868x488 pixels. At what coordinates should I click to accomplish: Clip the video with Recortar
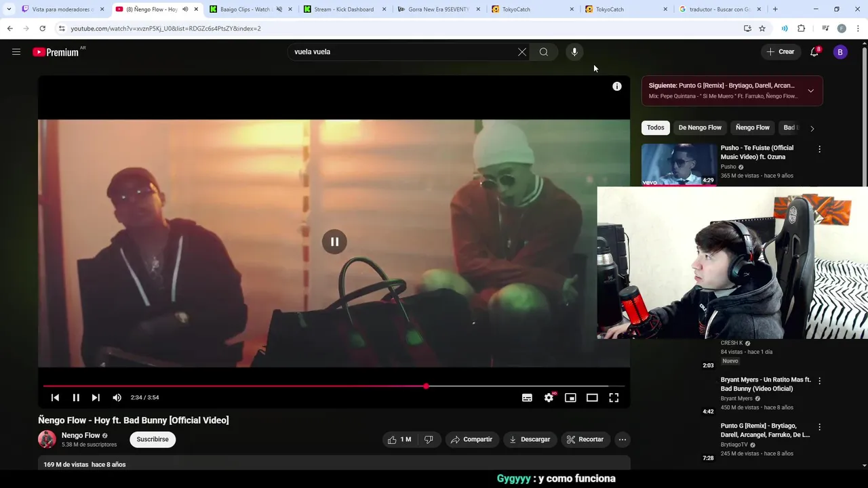coord(585,439)
